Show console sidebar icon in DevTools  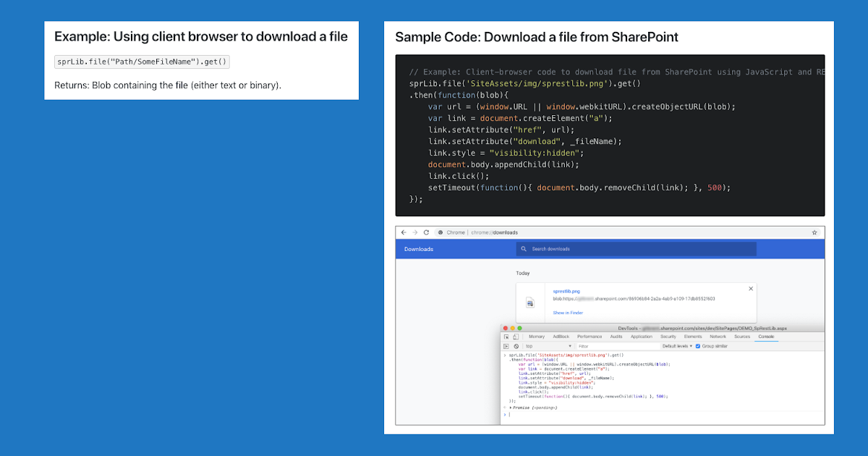click(506, 346)
